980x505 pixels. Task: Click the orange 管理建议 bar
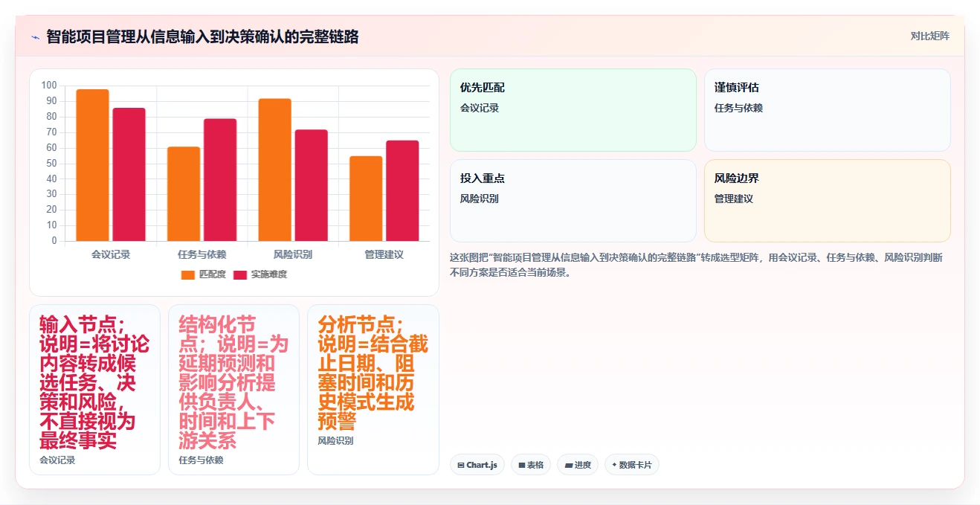tap(366, 199)
